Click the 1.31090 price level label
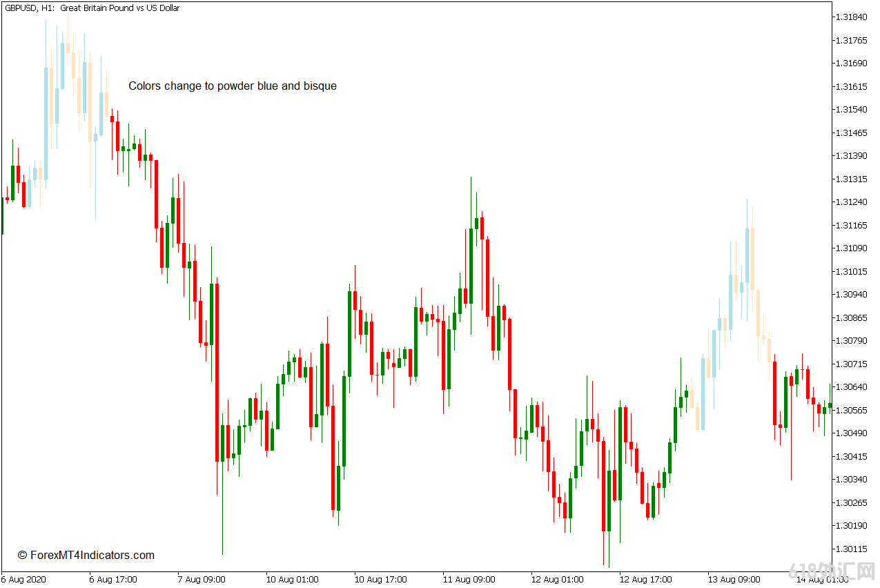 tap(850, 248)
